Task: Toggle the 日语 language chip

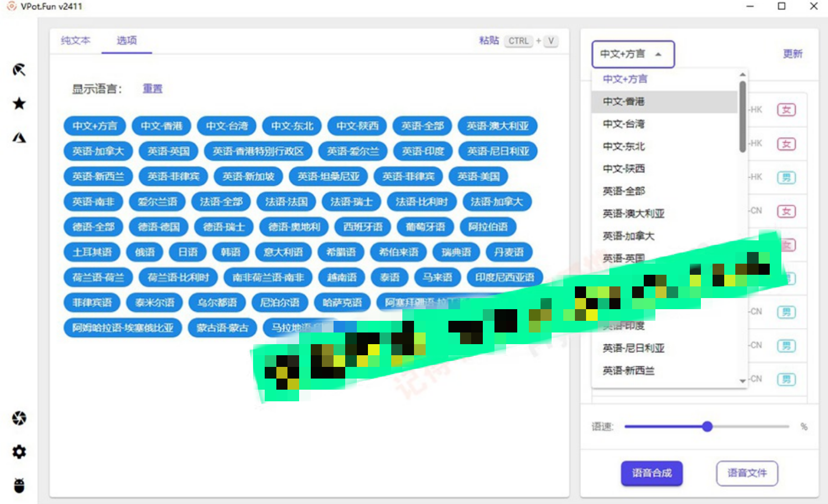Action: coord(188,252)
